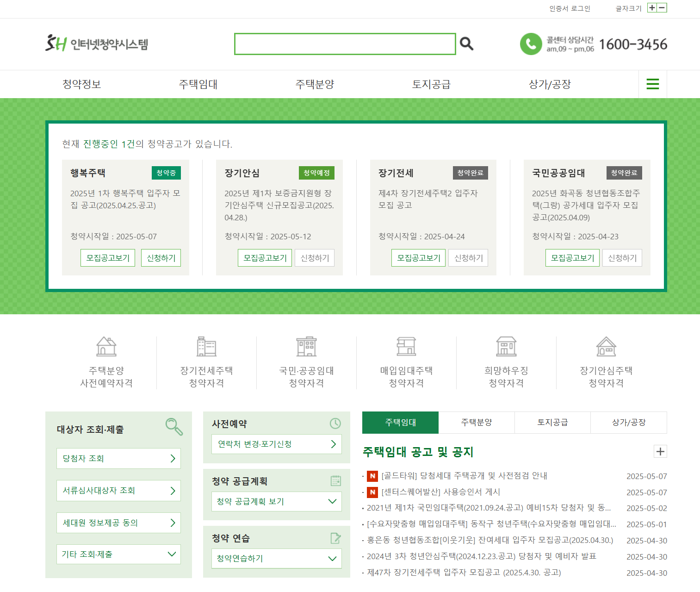Click N new badge on 골드타워 notice
Image resolution: width=700 pixels, height=592 pixels.
372,476
